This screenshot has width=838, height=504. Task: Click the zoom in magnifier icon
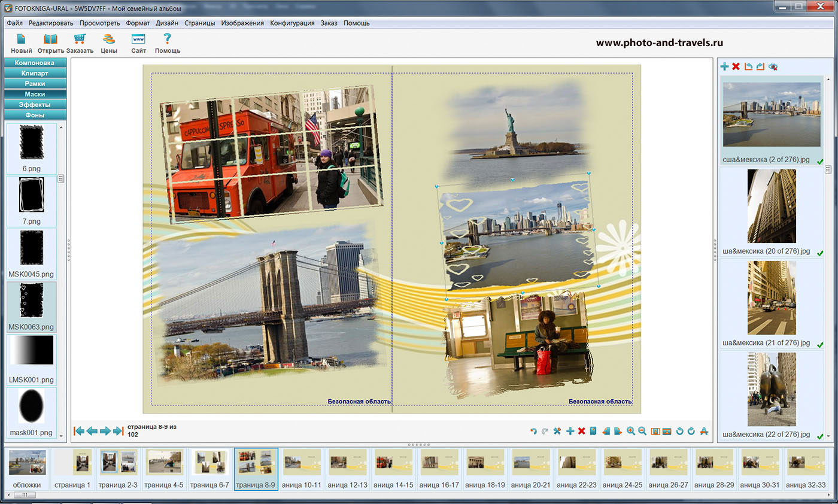point(631,431)
